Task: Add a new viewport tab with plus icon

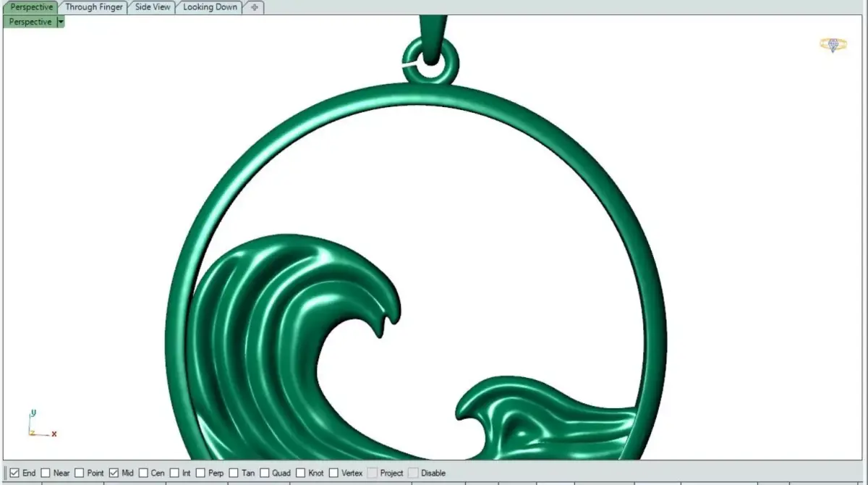Action: [x=254, y=7]
